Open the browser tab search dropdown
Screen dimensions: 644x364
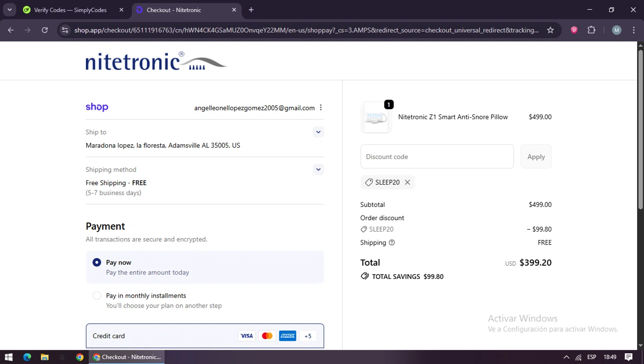tap(9, 9)
